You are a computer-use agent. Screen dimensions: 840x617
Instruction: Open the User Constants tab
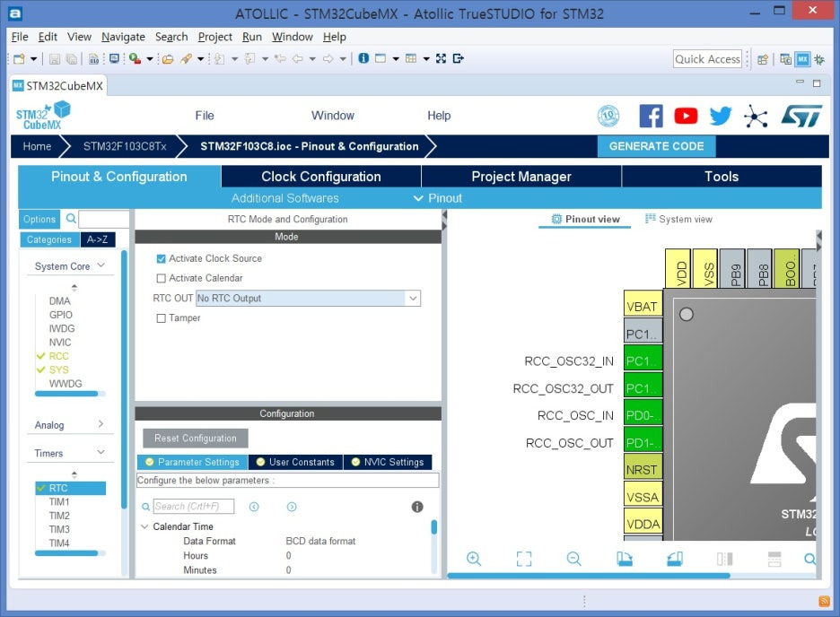(295, 462)
